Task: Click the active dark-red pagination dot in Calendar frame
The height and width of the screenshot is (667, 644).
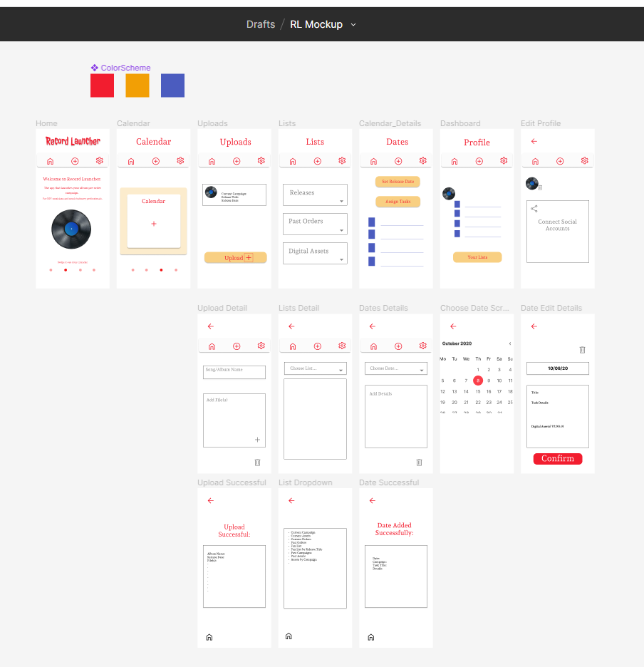Action: point(161,270)
